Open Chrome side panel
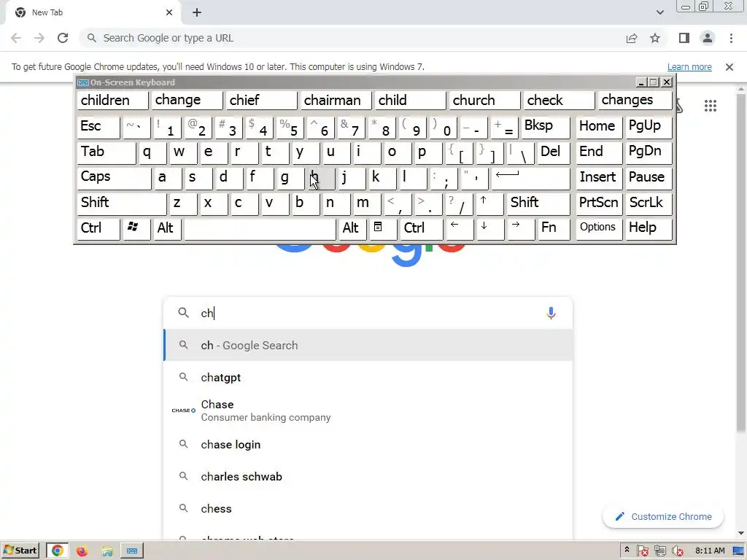This screenshot has width=747, height=560. pos(684,38)
